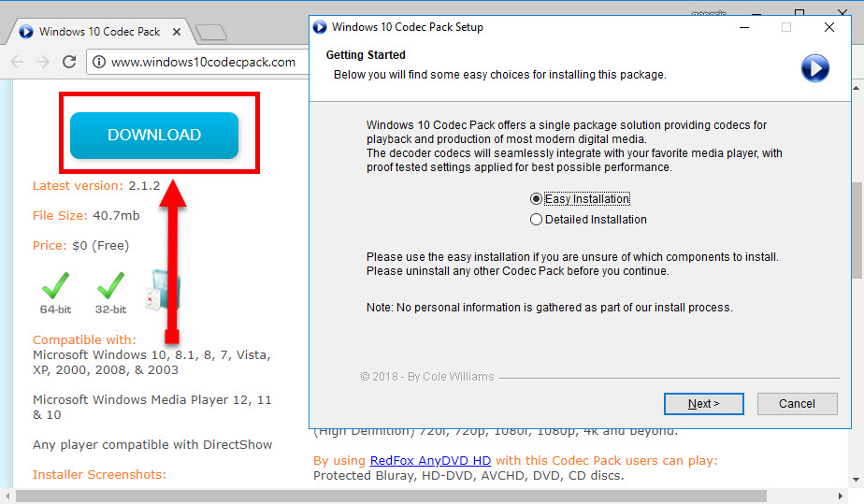This screenshot has width=864, height=504.
Task: Click the vertical scrollbar down arrow
Action: coord(856,479)
